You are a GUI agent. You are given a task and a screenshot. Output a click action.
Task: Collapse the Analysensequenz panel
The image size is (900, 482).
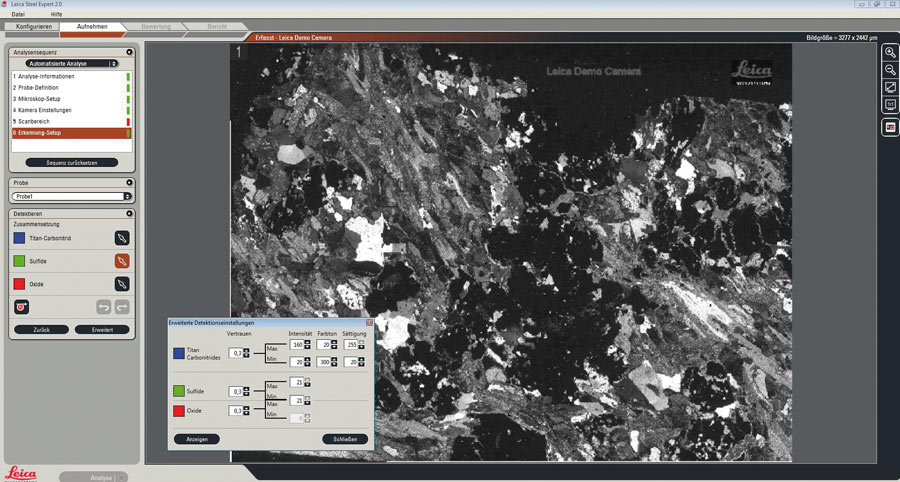click(x=129, y=51)
